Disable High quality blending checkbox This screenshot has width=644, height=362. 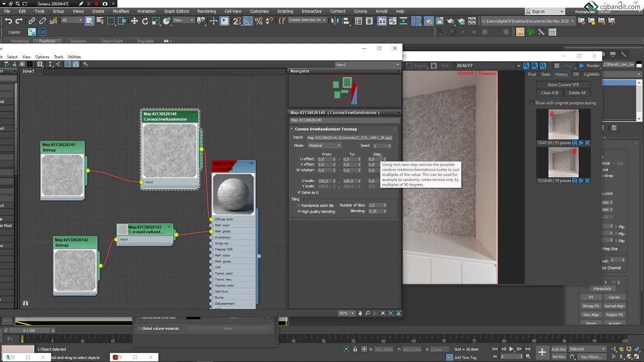(299, 211)
